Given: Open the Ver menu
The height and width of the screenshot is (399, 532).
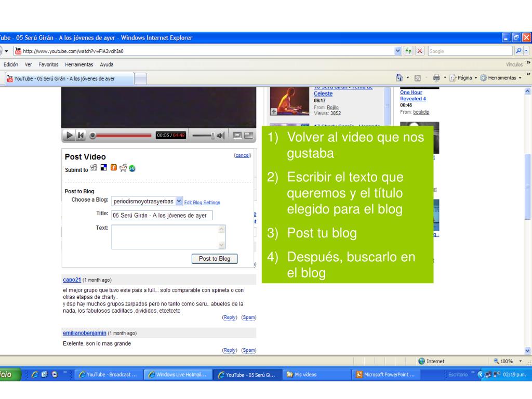Looking at the screenshot, I should tap(28, 64).
